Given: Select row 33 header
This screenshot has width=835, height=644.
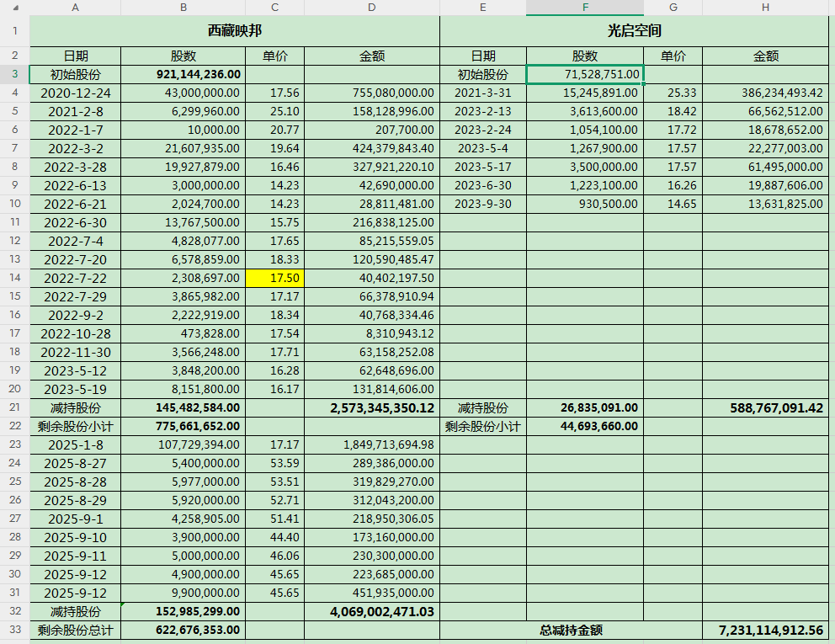Looking at the screenshot, I should tap(15, 631).
